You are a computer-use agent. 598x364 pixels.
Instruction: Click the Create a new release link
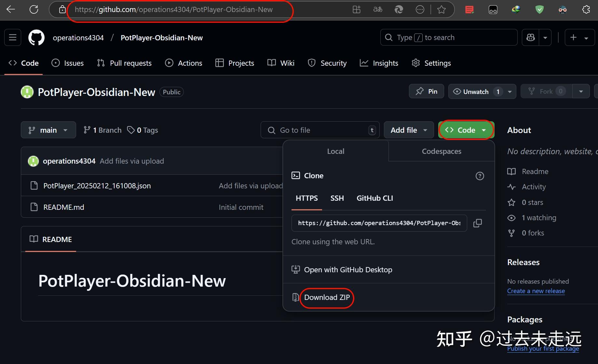(536, 291)
